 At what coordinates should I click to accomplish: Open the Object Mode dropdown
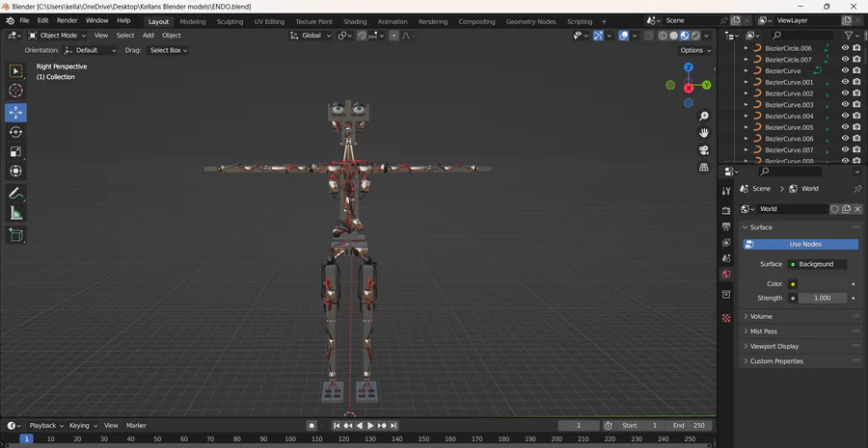[x=58, y=36]
